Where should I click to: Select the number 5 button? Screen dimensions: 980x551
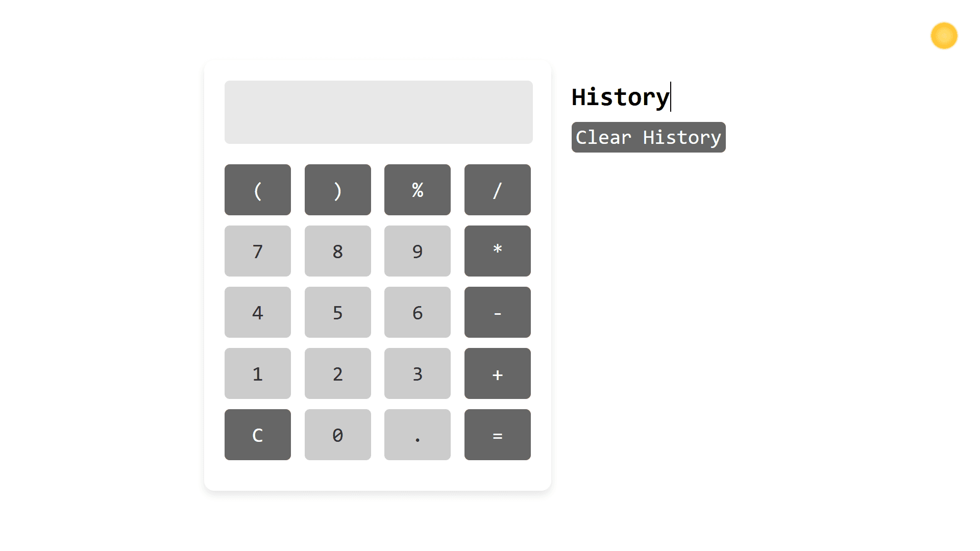pos(337,312)
